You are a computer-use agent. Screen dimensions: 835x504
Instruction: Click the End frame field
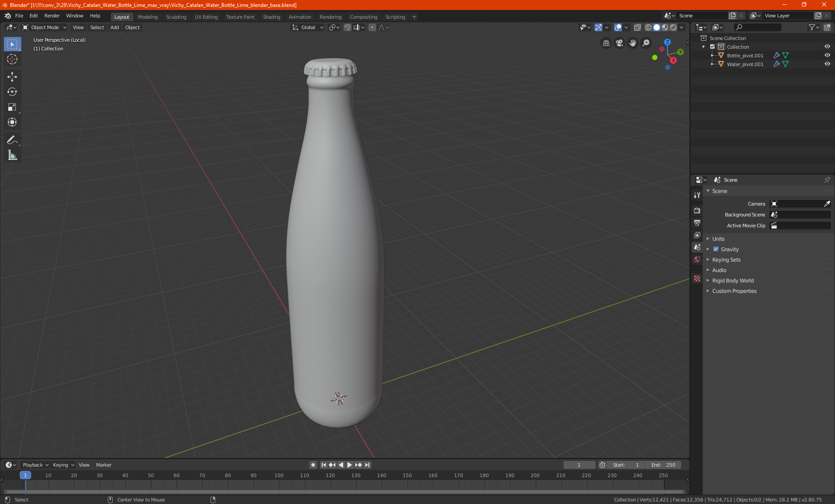(x=663, y=465)
